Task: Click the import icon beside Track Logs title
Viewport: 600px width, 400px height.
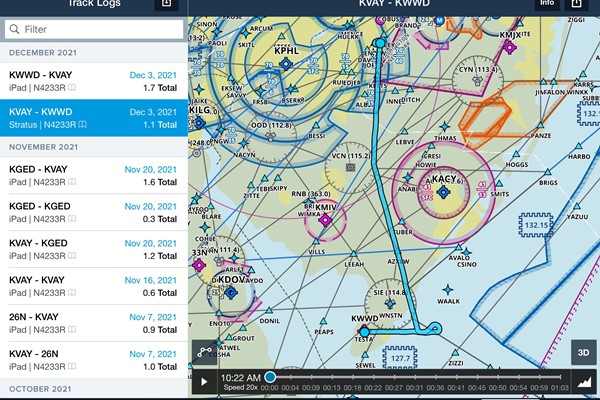Action: 167,5
